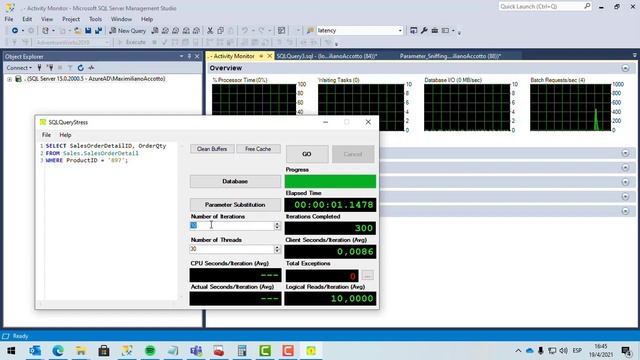Image resolution: width=640 pixels, height=360 pixels.
Task: Expand the second collapsed Activity Monitor section
Action: [625, 168]
